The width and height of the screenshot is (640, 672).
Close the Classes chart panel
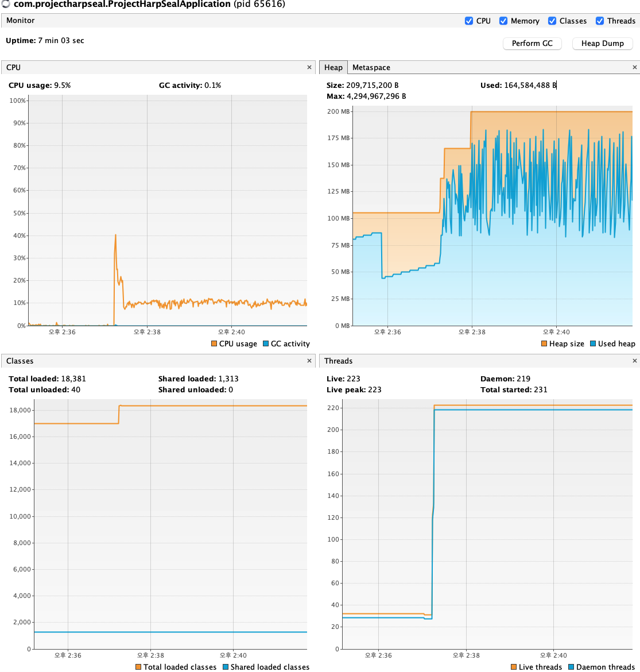(x=309, y=361)
